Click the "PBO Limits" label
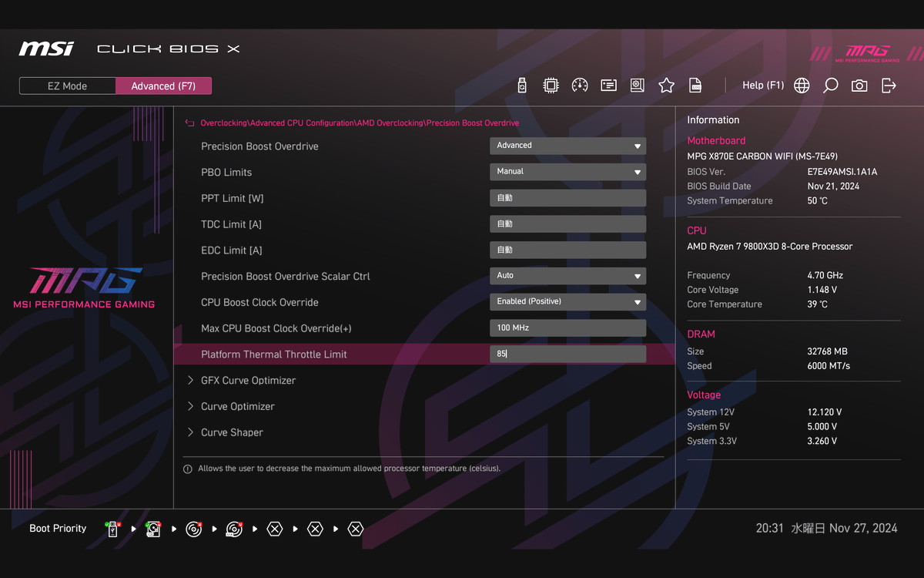Image resolution: width=924 pixels, height=578 pixels. click(226, 173)
